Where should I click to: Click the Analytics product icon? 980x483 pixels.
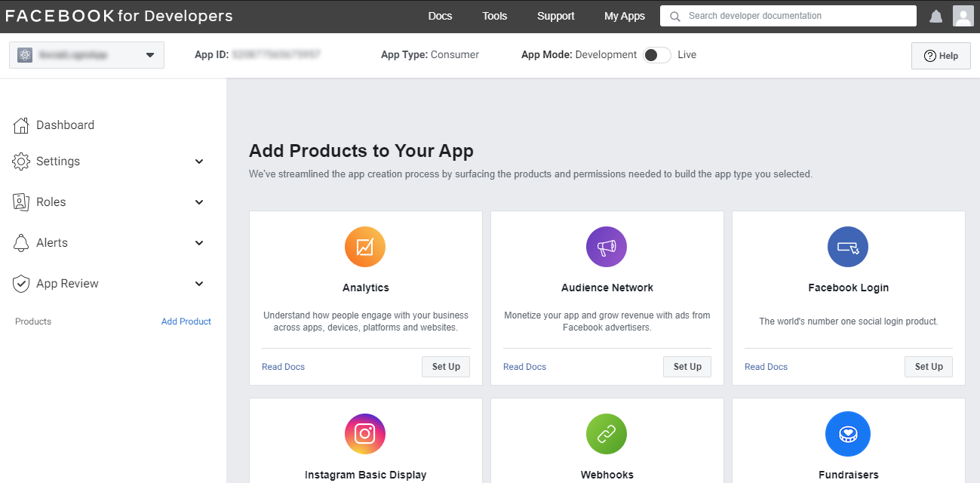365,247
